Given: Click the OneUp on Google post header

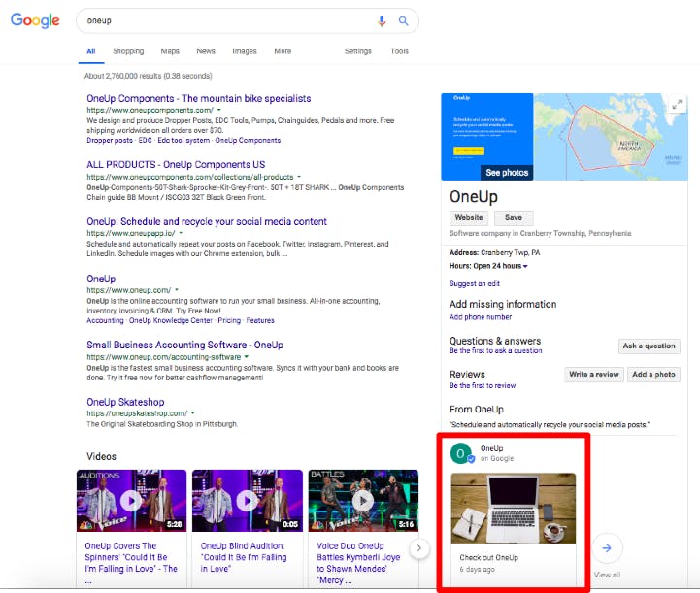Looking at the screenshot, I should pyautogui.click(x=497, y=453).
